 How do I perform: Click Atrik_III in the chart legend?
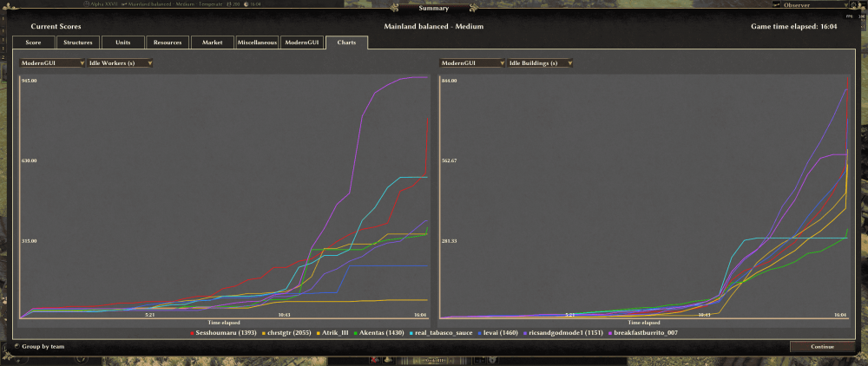click(335, 333)
